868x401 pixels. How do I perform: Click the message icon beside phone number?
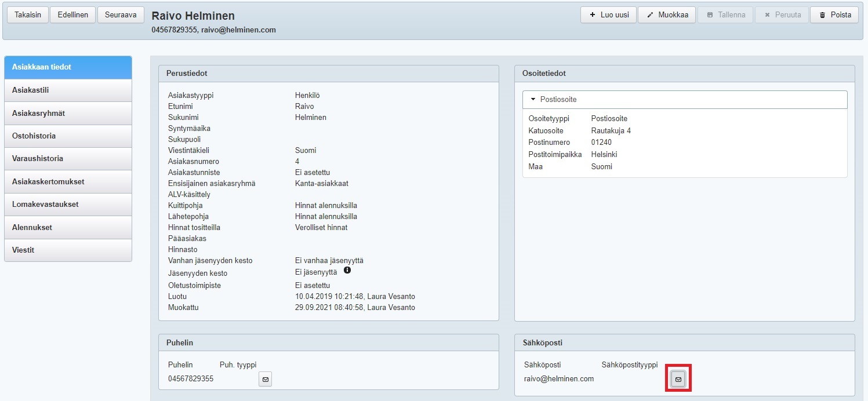point(265,379)
